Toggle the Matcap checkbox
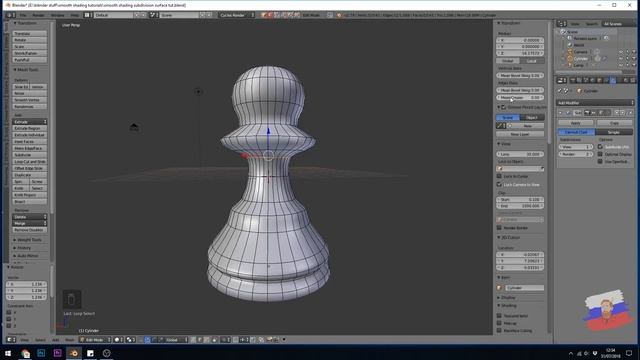Screen dimensions: 640x360 (x=499, y=323)
